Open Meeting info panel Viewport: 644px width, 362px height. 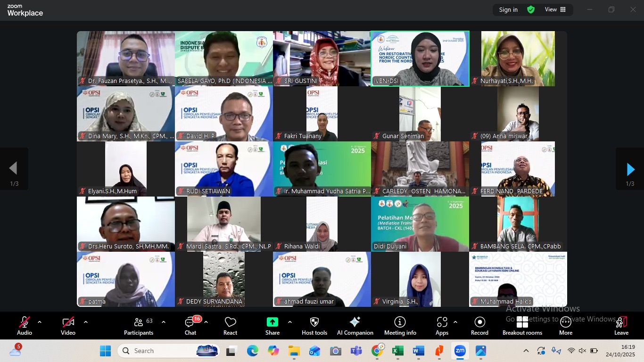coord(400,326)
